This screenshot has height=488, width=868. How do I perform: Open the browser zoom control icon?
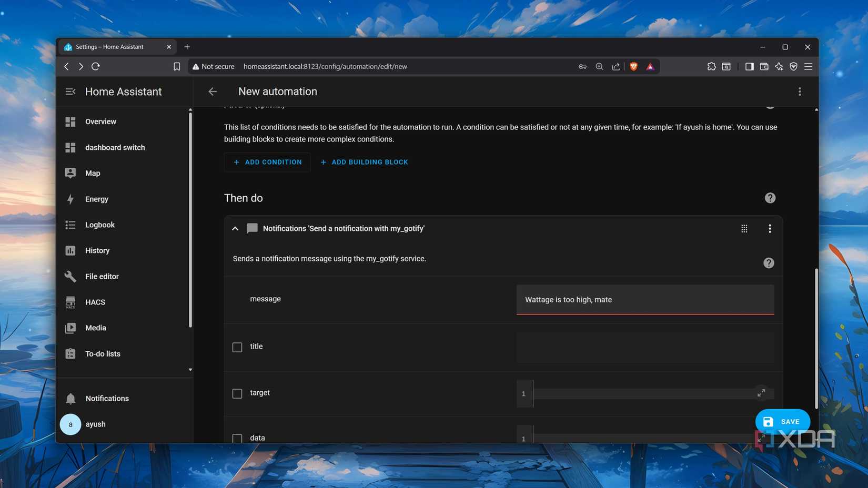[599, 66]
